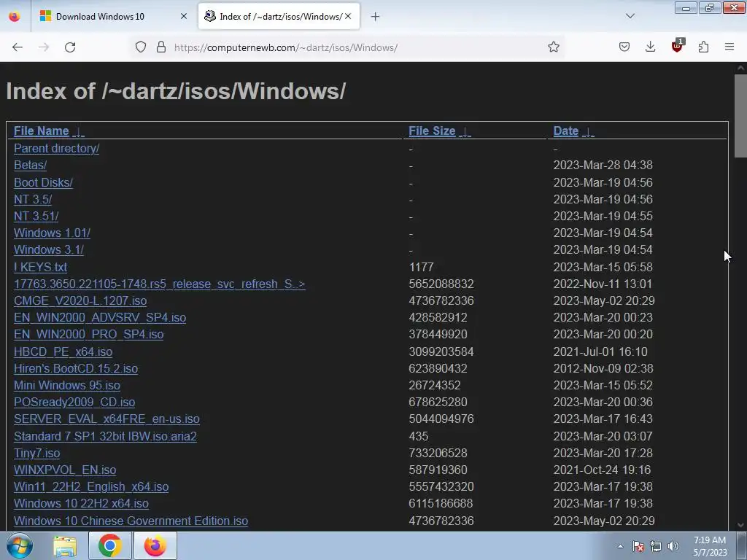This screenshot has height=560, width=747.
Task: Sort by the Date column header
Action: click(566, 131)
